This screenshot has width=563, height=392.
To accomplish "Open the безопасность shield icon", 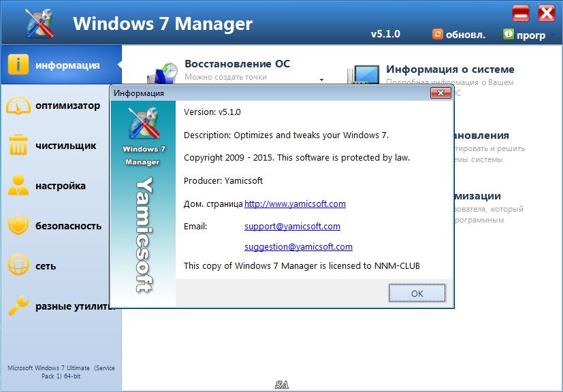I will (18, 225).
